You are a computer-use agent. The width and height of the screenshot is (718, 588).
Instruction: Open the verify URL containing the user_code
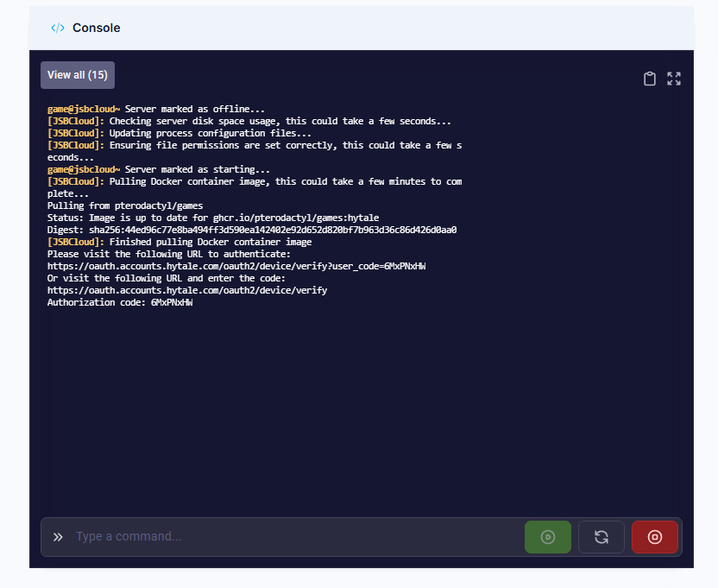[x=236, y=267]
